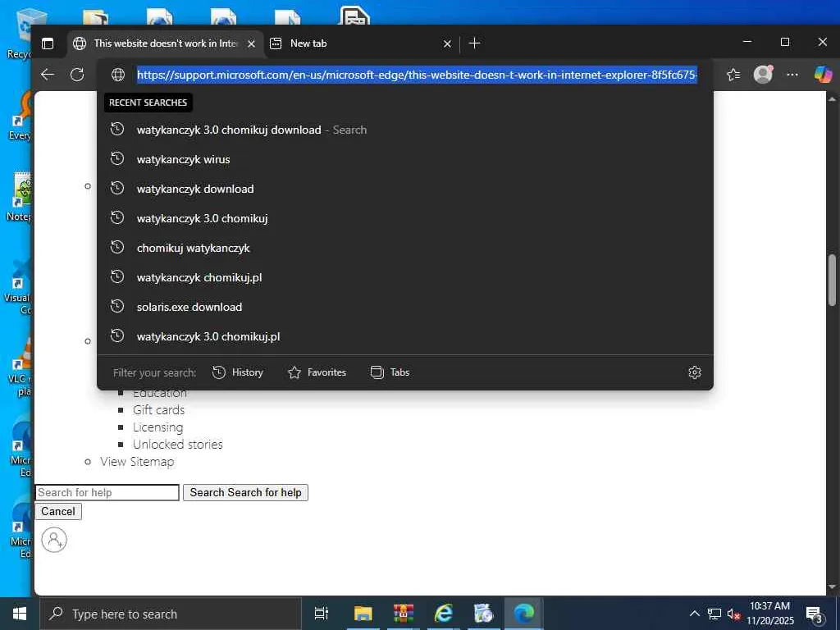The width and height of the screenshot is (840, 630).
Task: Click the muted volume tray icon
Action: (733, 614)
